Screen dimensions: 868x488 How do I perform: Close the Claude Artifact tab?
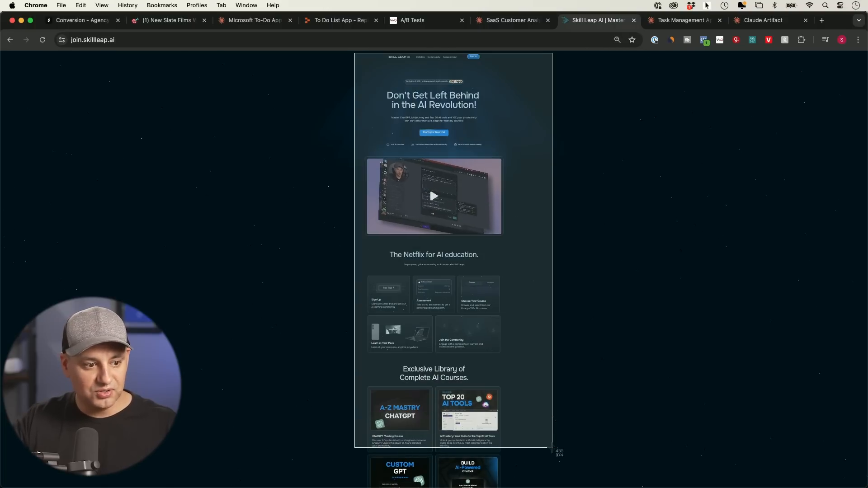click(x=805, y=20)
